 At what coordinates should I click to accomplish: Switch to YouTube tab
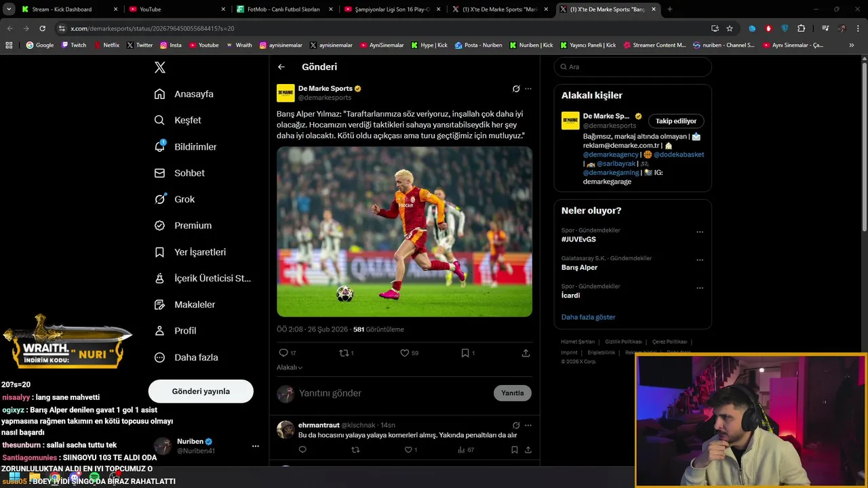[177, 9]
